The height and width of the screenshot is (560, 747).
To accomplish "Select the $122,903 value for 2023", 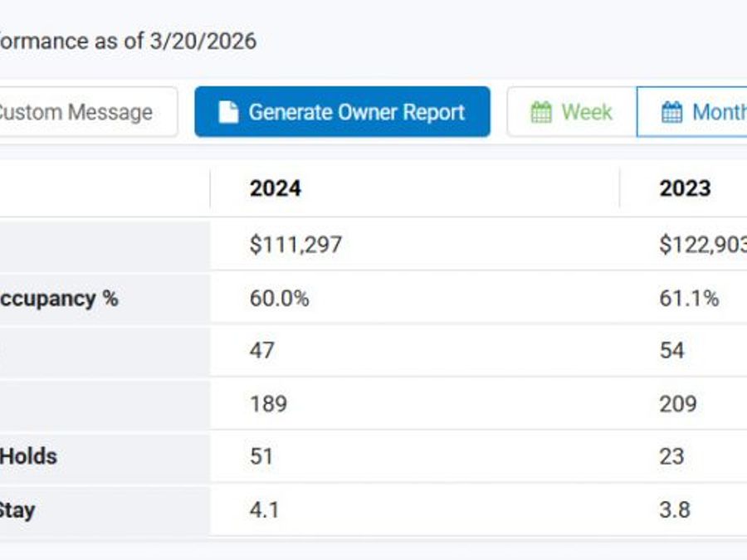I will click(702, 245).
